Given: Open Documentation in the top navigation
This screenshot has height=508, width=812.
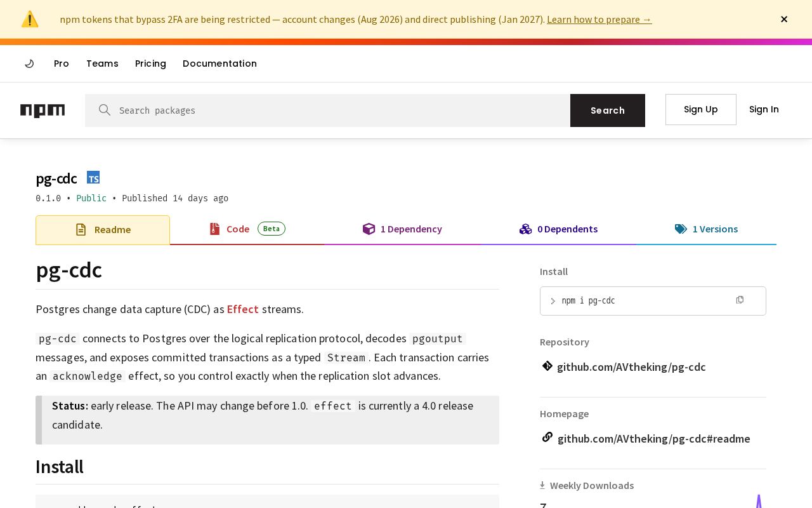Looking at the screenshot, I should coord(219,63).
